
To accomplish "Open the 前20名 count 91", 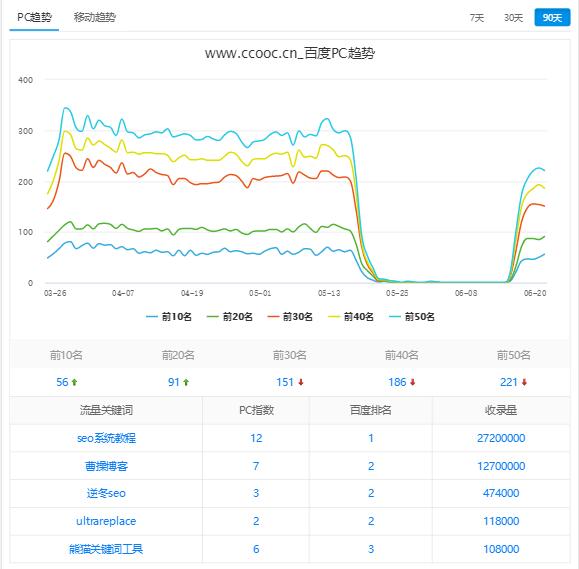I will [174, 382].
